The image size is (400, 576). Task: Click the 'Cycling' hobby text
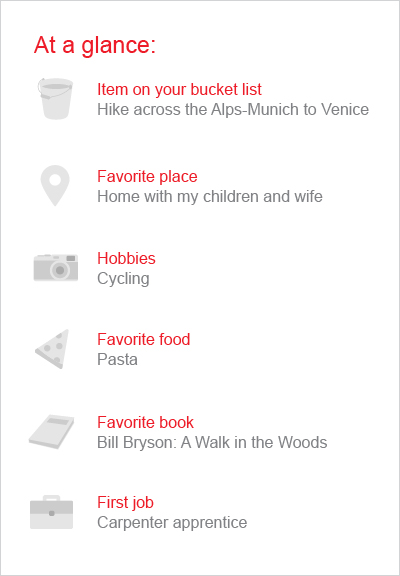tap(123, 279)
